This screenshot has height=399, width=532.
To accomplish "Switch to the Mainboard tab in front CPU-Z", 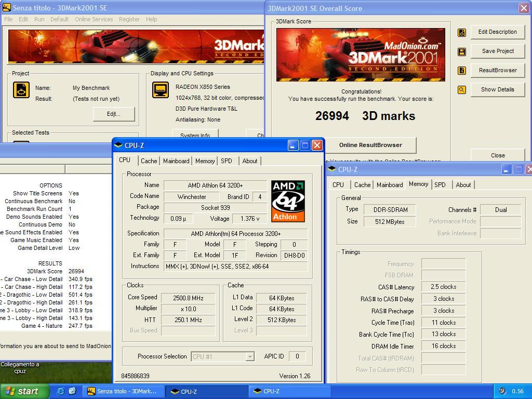I will [176, 161].
